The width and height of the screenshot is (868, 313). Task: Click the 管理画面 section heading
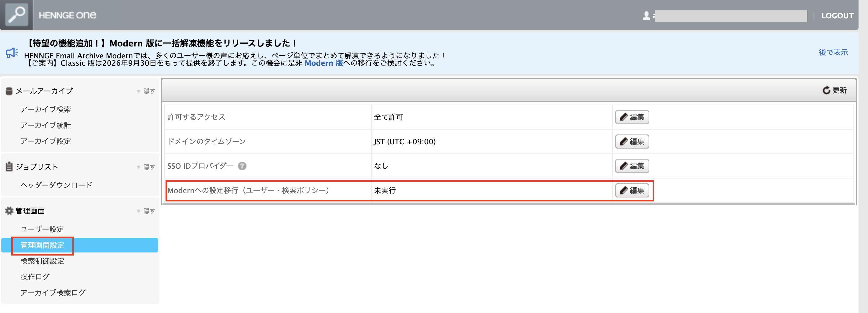(30, 211)
